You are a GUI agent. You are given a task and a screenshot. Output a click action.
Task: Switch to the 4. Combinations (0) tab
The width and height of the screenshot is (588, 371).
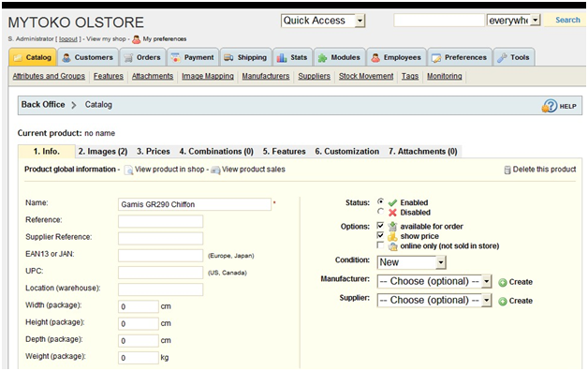point(216,152)
